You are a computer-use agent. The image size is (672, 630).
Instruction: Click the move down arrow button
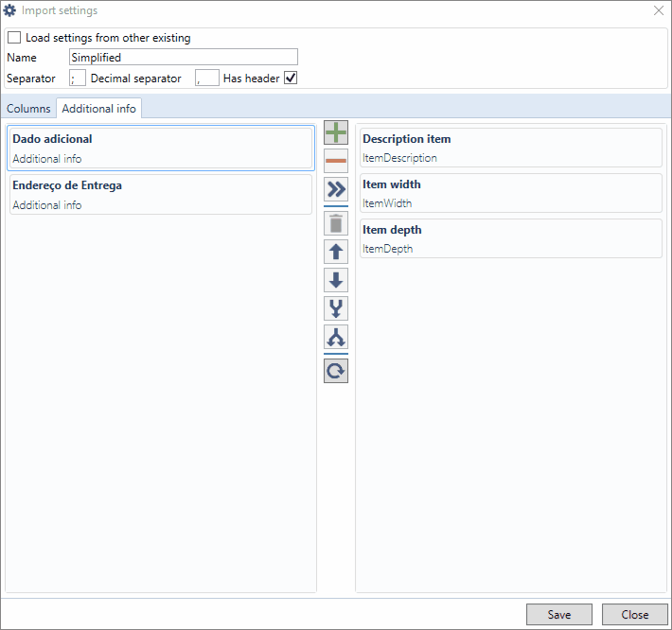[x=336, y=280]
